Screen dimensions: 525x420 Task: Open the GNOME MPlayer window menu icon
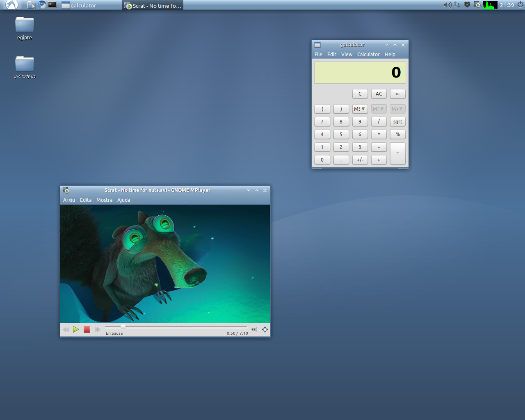(66, 190)
